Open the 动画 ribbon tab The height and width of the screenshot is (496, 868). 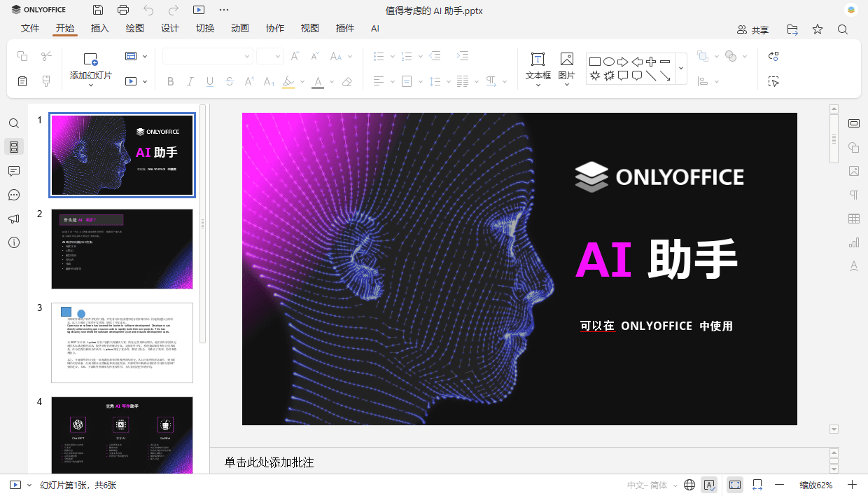(x=239, y=29)
